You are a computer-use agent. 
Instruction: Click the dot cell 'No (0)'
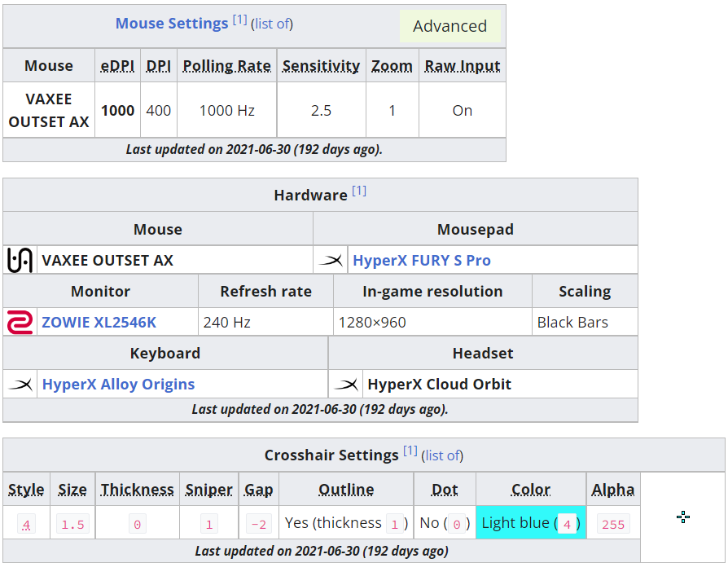click(x=445, y=522)
